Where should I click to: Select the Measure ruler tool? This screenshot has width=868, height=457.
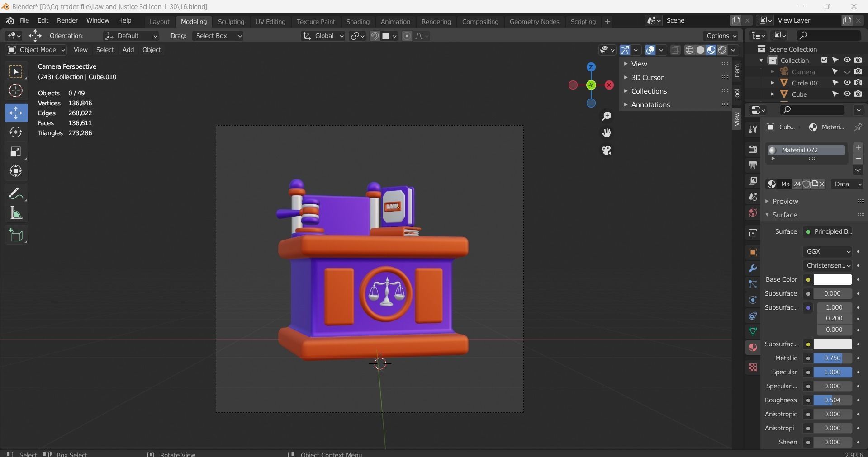[x=16, y=213]
